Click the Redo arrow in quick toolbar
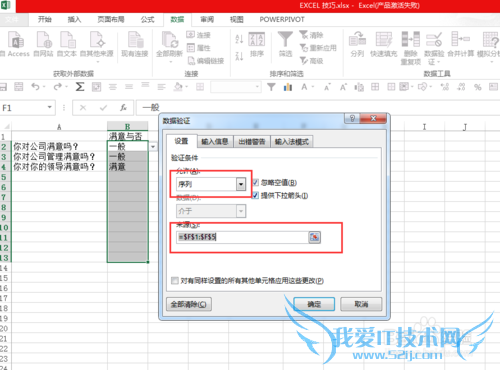The height and width of the screenshot is (370, 500). click(x=57, y=87)
